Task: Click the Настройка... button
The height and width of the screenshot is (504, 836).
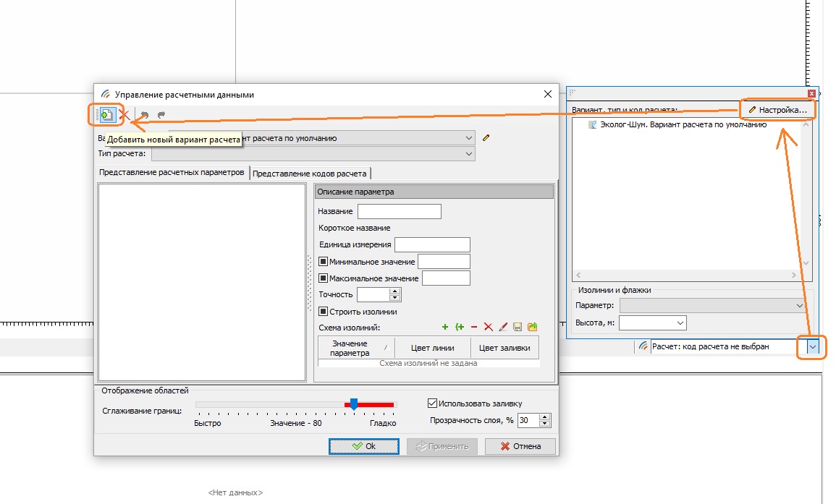Action: pos(777,110)
